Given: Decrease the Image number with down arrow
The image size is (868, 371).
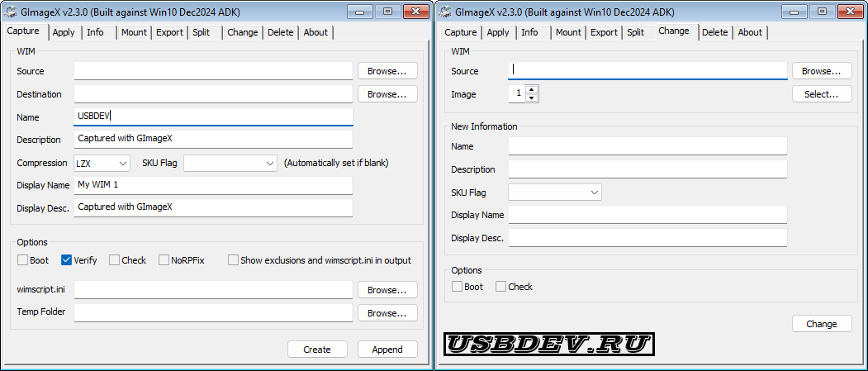Looking at the screenshot, I should coord(531,98).
